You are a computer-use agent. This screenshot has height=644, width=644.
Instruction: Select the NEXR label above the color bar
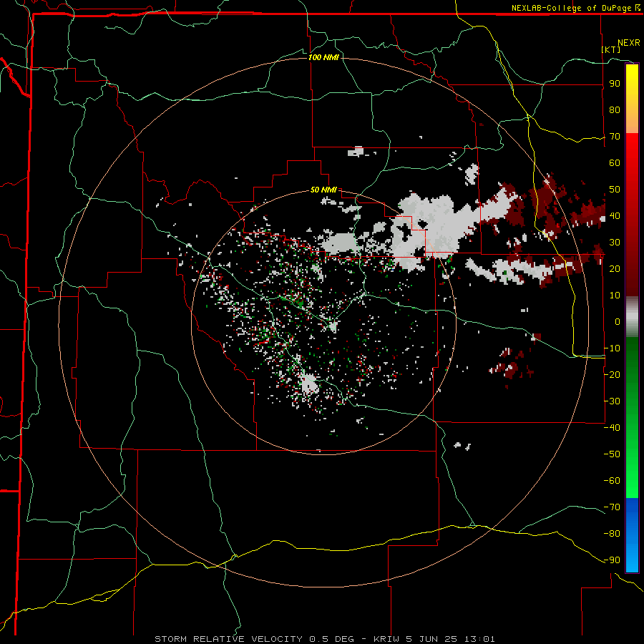pyautogui.click(x=629, y=43)
